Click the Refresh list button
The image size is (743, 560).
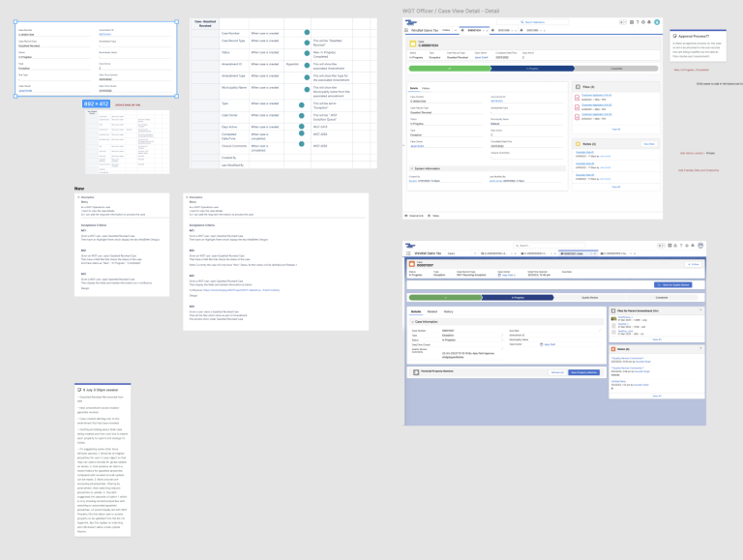(557, 372)
